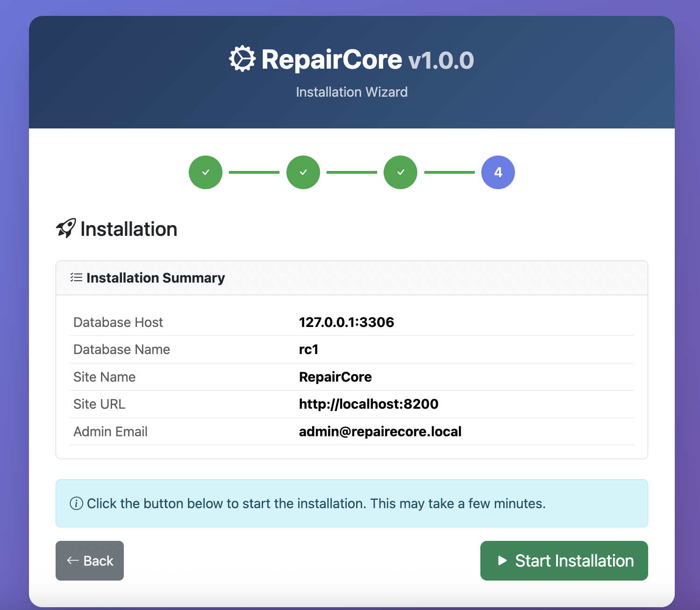Click the checkmark icon on the second step
The image size is (700, 610).
pyautogui.click(x=303, y=172)
